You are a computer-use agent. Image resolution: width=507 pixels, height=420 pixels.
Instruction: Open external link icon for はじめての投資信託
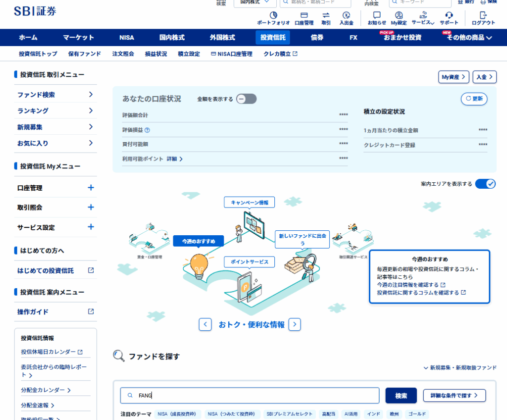click(91, 270)
